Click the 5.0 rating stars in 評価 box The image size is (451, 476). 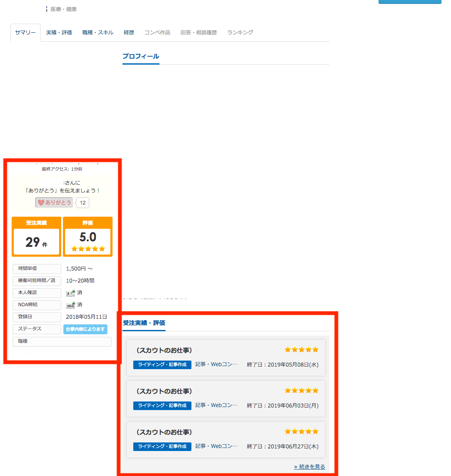88,249
